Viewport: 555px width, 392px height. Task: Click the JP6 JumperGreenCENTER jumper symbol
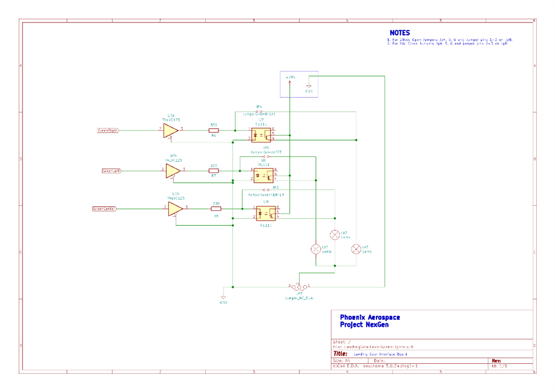coord(266,190)
